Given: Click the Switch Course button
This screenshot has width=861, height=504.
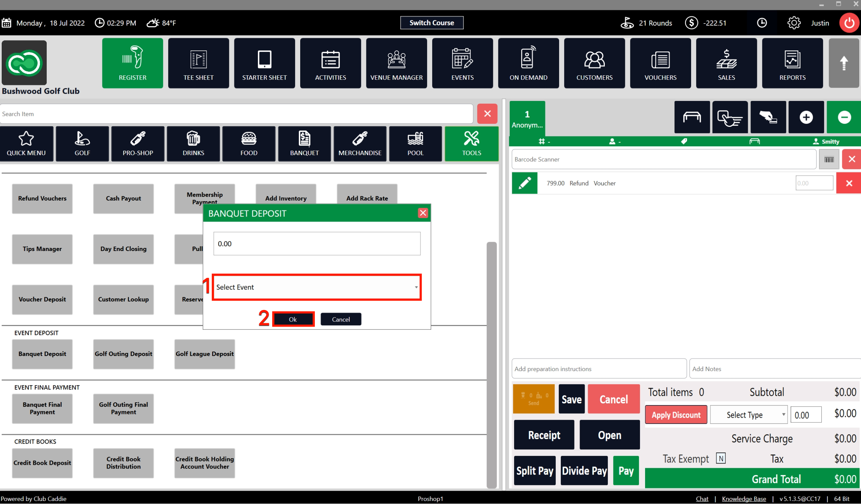Looking at the screenshot, I should click(x=432, y=23).
